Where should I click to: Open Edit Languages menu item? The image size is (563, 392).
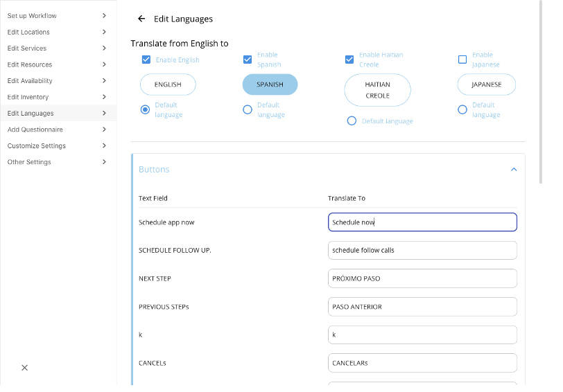pyautogui.click(x=58, y=114)
